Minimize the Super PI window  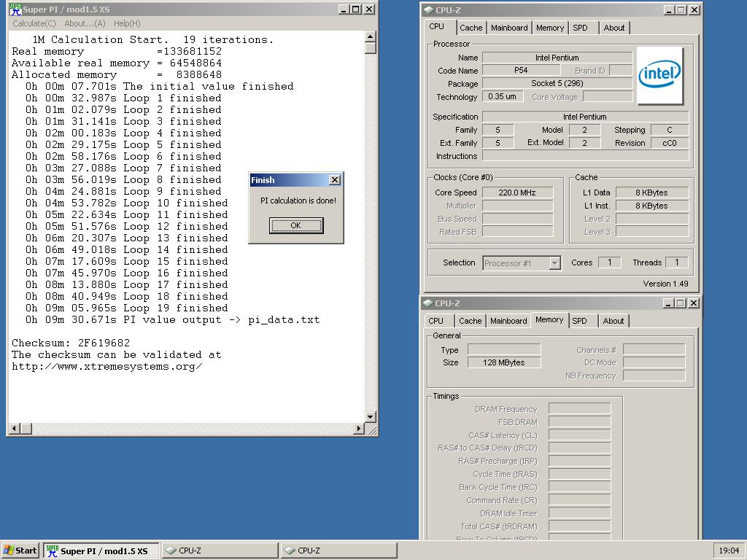344,9
